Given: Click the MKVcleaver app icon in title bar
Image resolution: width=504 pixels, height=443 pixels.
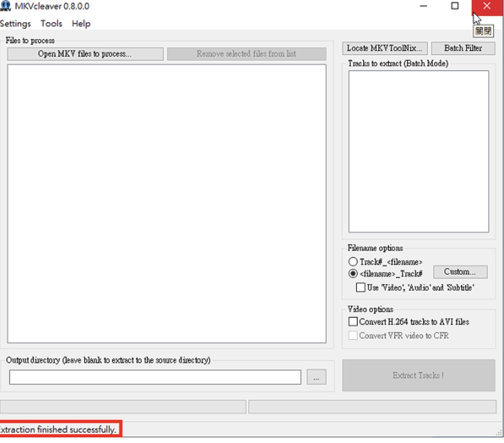Looking at the screenshot, I should point(6,6).
